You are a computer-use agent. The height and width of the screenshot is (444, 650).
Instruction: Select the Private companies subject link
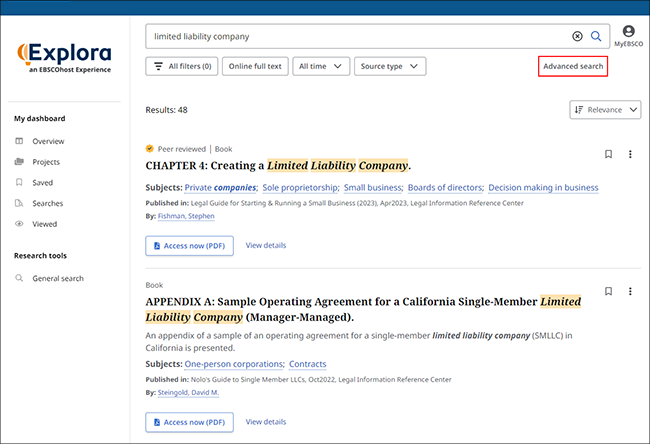[221, 188]
